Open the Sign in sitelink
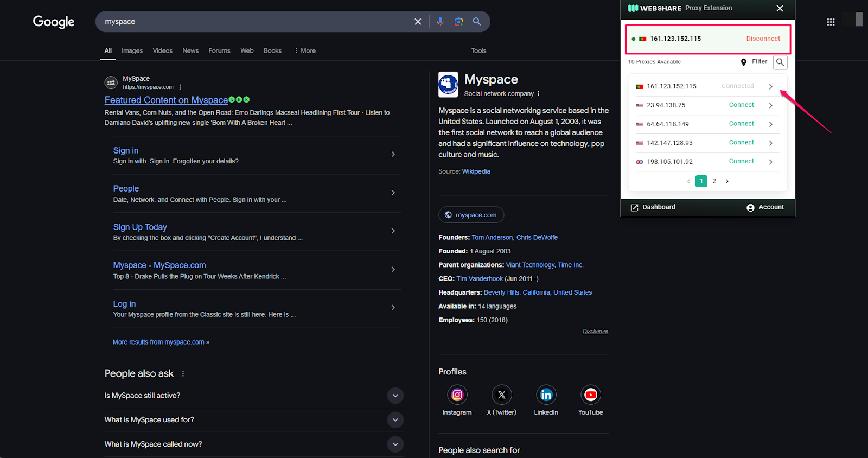 pos(126,150)
